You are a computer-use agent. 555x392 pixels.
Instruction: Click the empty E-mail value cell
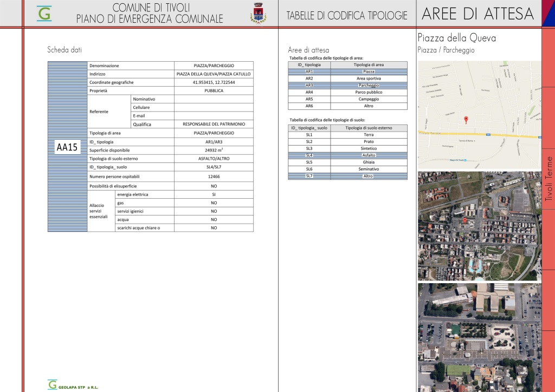pyautogui.click(x=214, y=115)
